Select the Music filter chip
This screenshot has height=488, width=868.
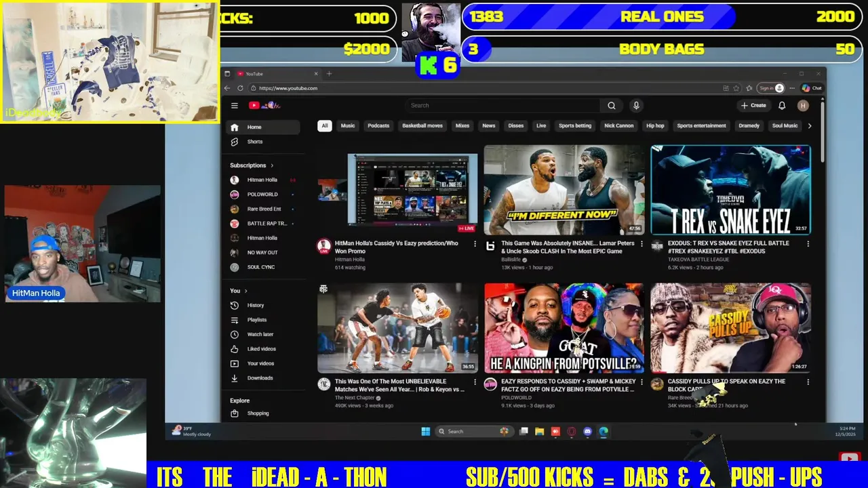pyautogui.click(x=348, y=125)
